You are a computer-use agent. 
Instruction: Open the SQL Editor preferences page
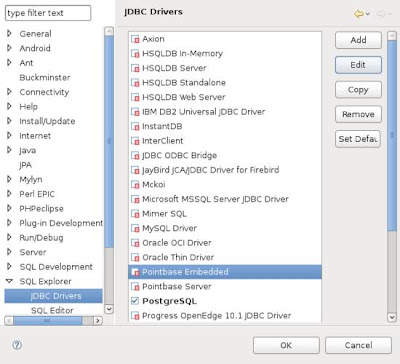[52, 310]
